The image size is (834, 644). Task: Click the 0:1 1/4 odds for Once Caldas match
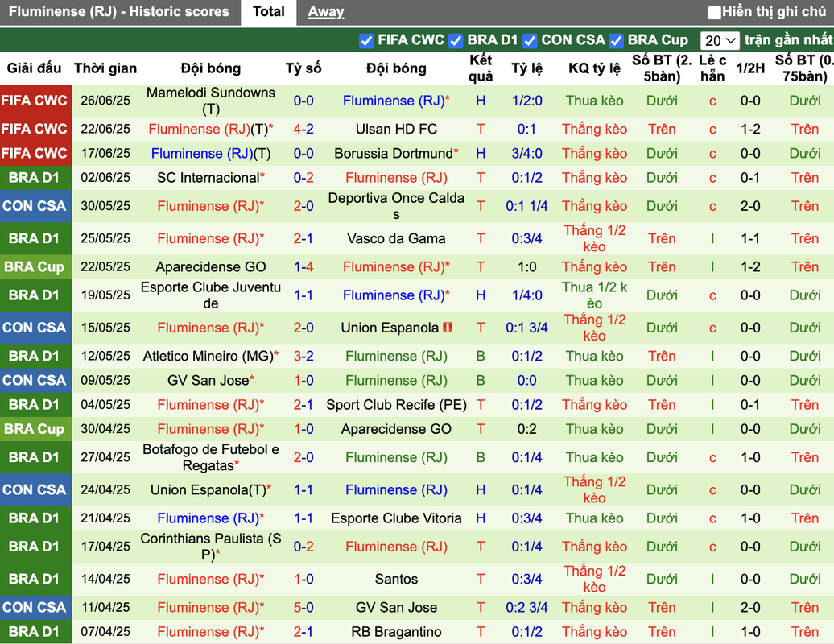point(526,206)
